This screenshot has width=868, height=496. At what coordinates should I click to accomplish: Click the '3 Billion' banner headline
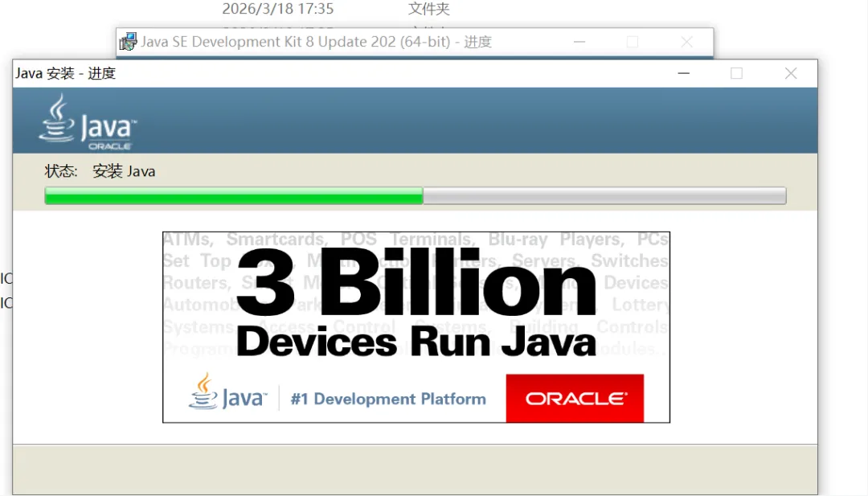pos(416,282)
